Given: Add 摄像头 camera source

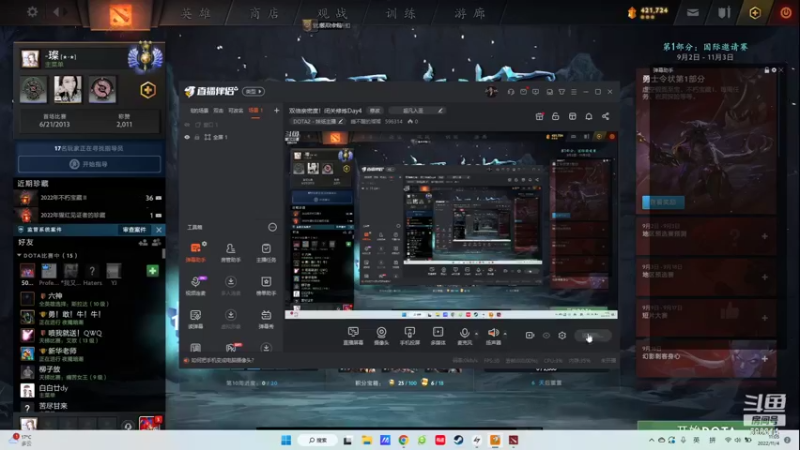Looking at the screenshot, I should click(x=381, y=336).
